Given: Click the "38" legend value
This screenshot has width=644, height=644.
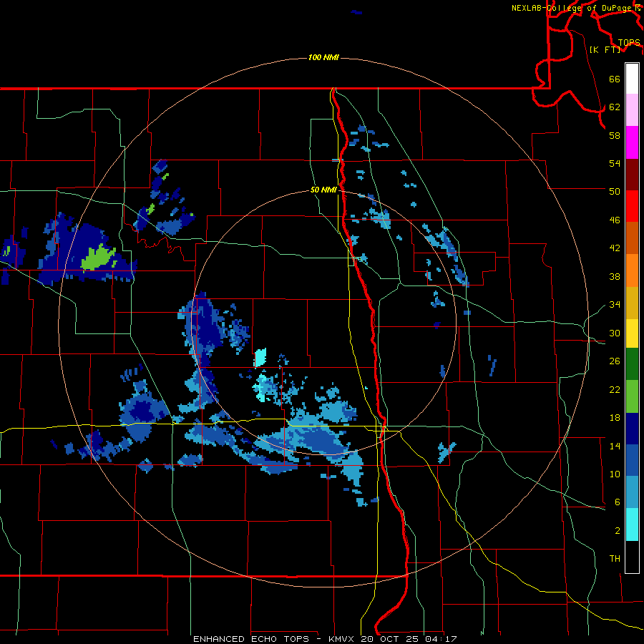Looking at the screenshot, I should click(615, 277).
